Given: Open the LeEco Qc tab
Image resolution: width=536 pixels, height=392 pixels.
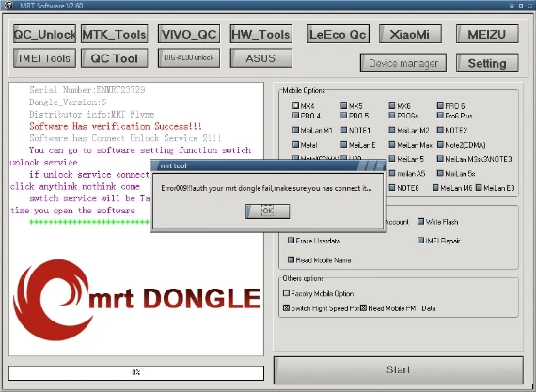Looking at the screenshot, I should (x=339, y=34).
